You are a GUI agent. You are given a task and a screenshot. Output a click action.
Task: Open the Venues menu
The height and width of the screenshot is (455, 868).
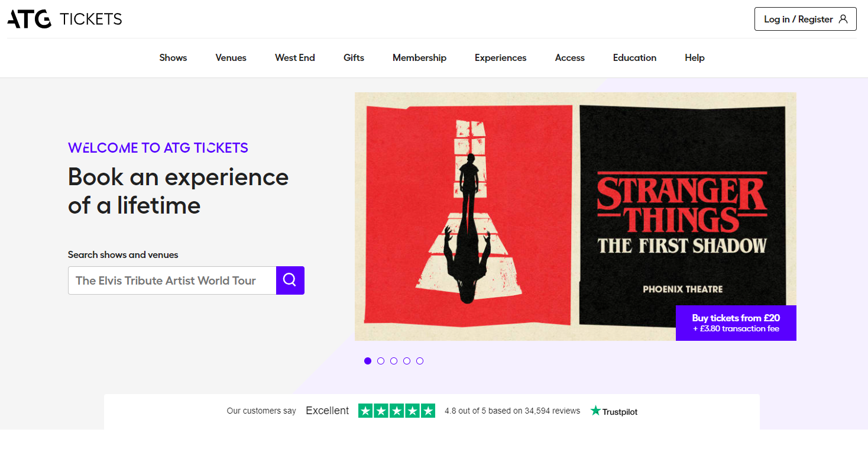coord(231,58)
